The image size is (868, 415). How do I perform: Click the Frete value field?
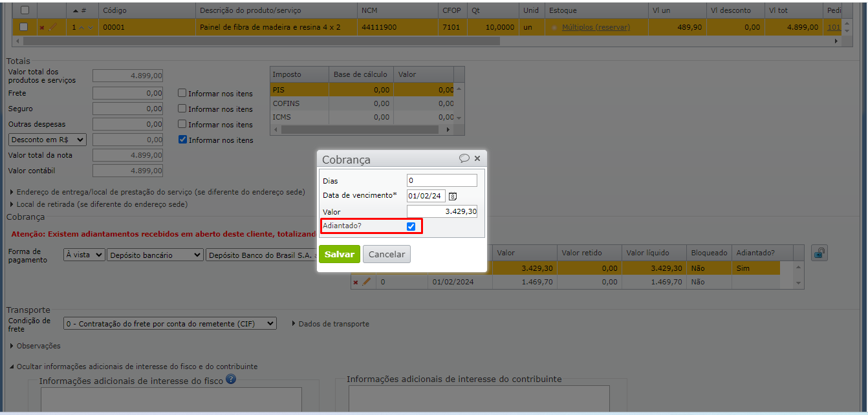point(127,93)
